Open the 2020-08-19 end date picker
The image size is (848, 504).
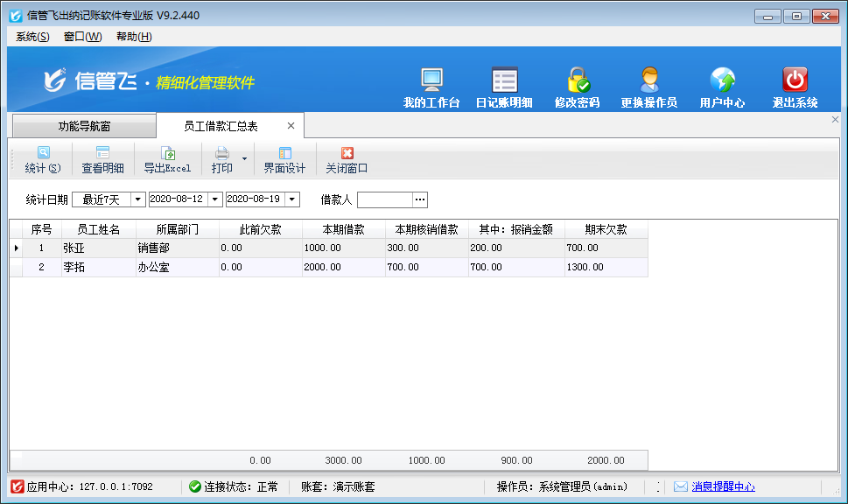291,199
